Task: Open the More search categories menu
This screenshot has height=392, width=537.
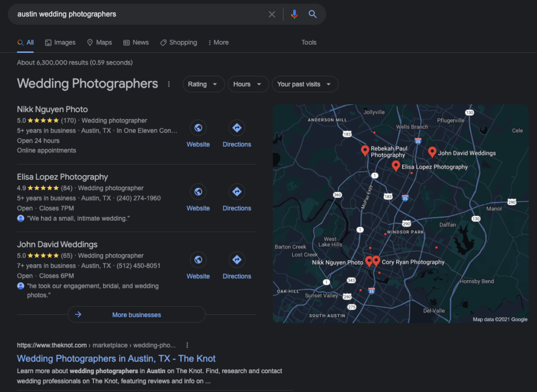Action: pos(218,42)
